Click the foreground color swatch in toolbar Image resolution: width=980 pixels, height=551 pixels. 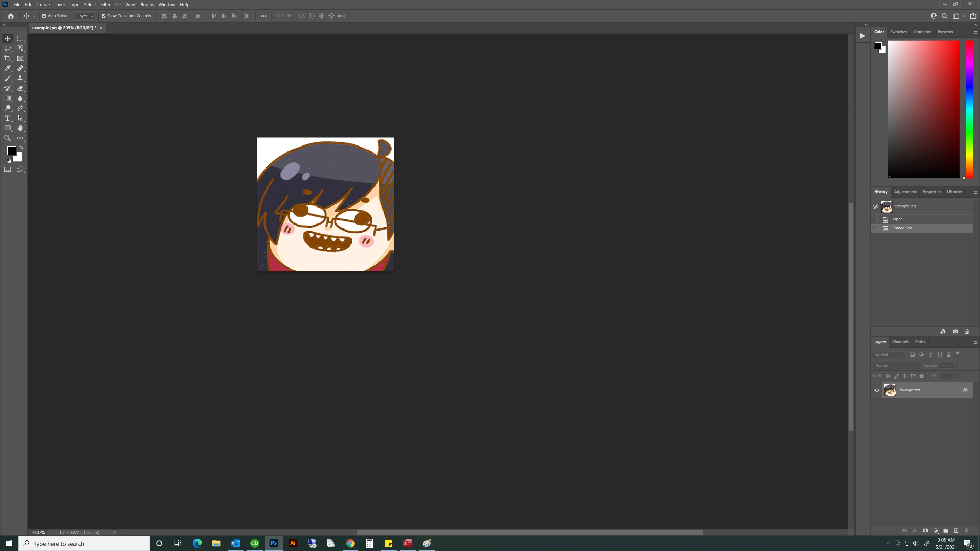coord(11,151)
